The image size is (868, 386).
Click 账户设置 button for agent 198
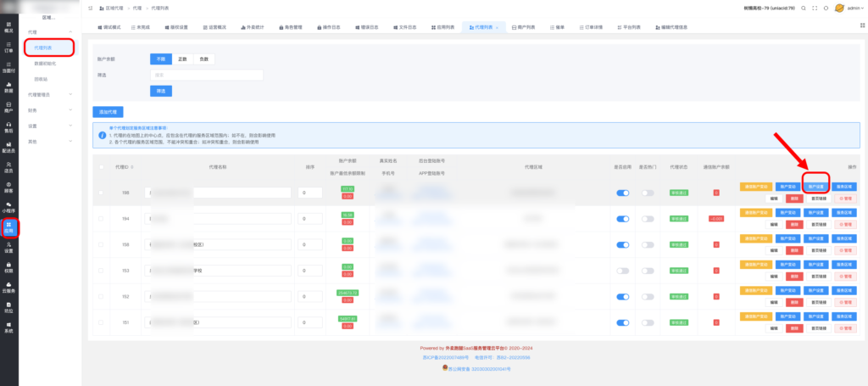(x=815, y=187)
